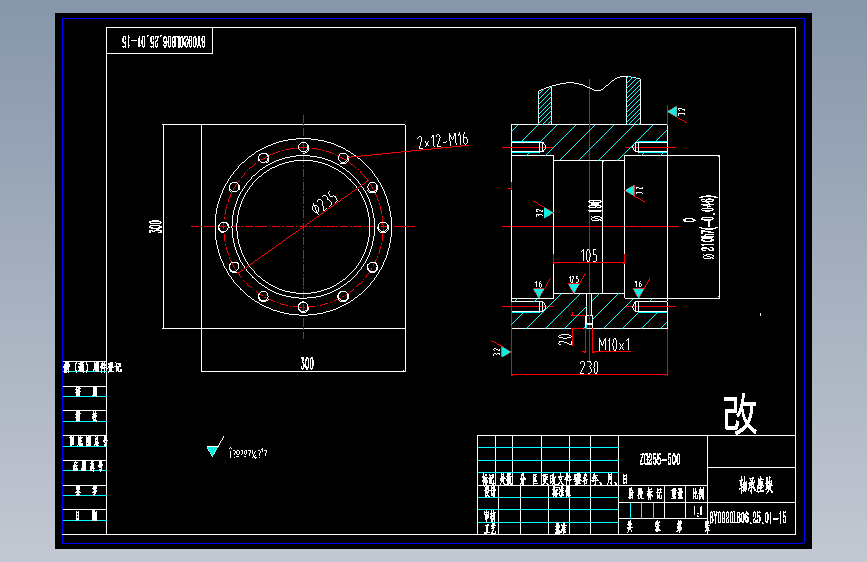Select the 比例 scale header cell
The width and height of the screenshot is (867, 562).
(x=698, y=493)
